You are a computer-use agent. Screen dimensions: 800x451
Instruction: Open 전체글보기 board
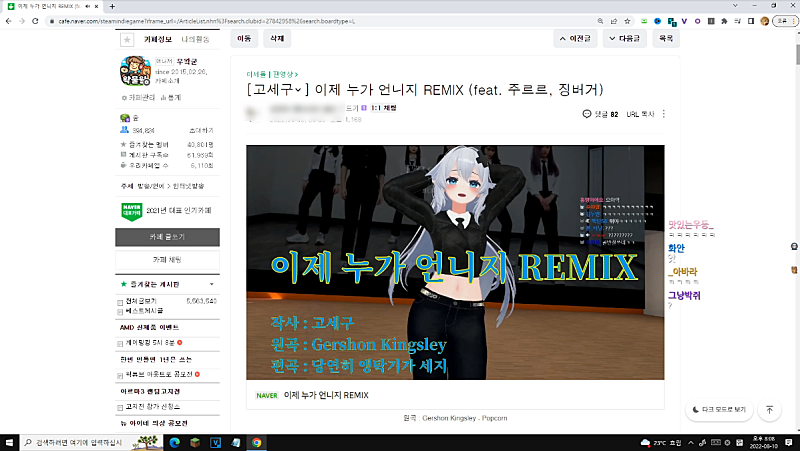(x=141, y=301)
